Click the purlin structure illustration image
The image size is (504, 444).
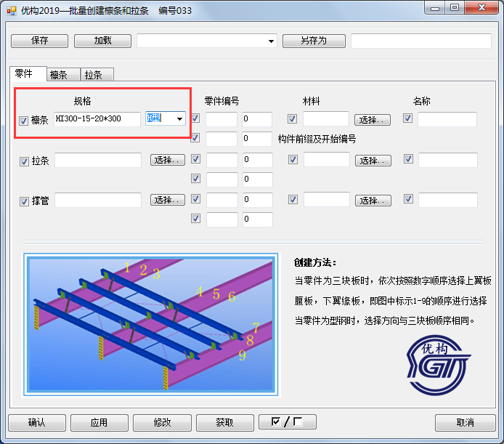point(151,325)
